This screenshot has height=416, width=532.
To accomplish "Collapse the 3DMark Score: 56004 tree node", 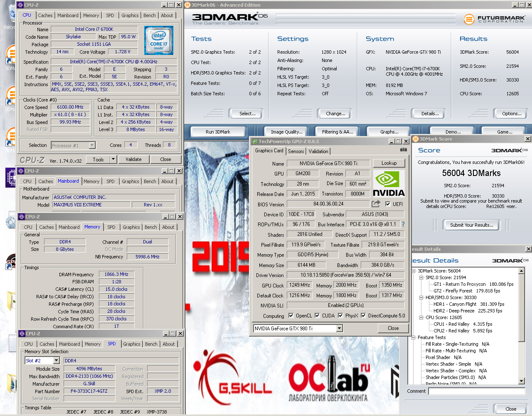I will pyautogui.click(x=414, y=271).
